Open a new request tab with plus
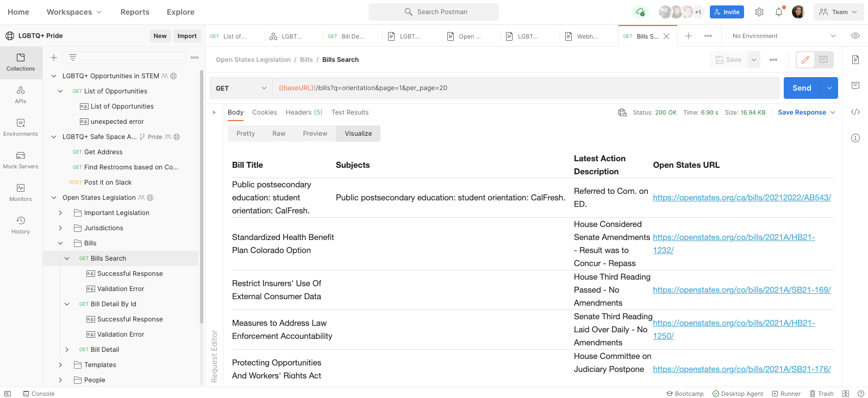868x398 pixels. point(689,36)
